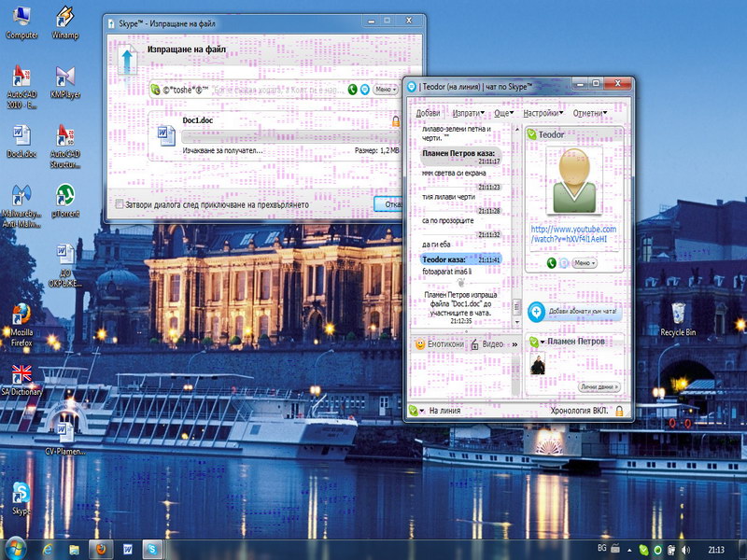Click the Skype icon in the taskbar
This screenshot has width=747, height=560.
150,549
